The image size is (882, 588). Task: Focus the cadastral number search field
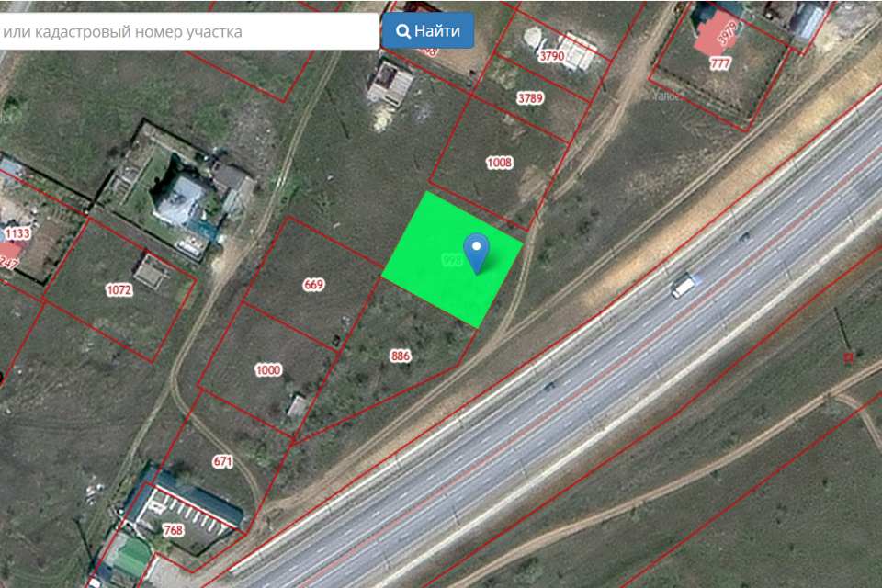[188, 31]
